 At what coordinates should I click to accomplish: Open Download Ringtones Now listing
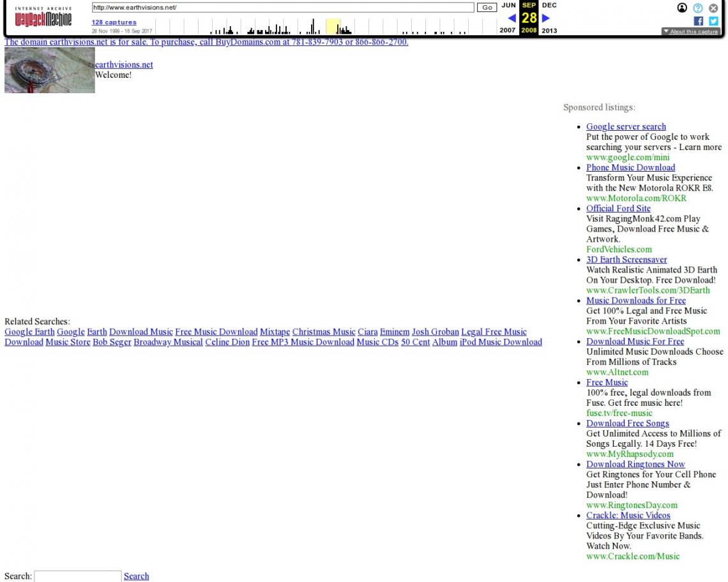pos(635,464)
